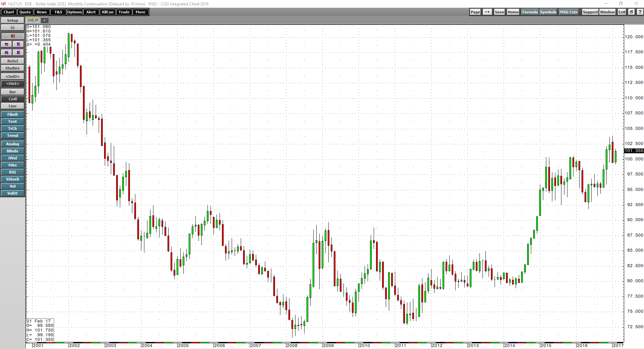644x349 pixels.
Task: Add the BBnds Bollinger Bands study
Action: [x=12, y=151]
